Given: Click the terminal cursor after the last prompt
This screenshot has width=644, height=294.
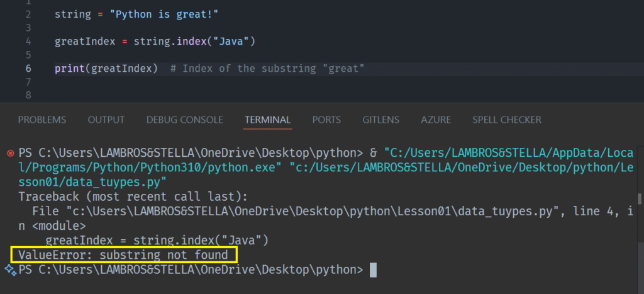Looking at the screenshot, I should click(373, 270).
